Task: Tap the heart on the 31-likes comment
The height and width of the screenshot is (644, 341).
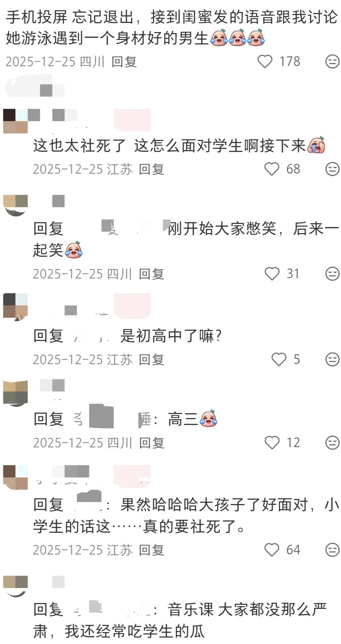Action: tap(272, 274)
